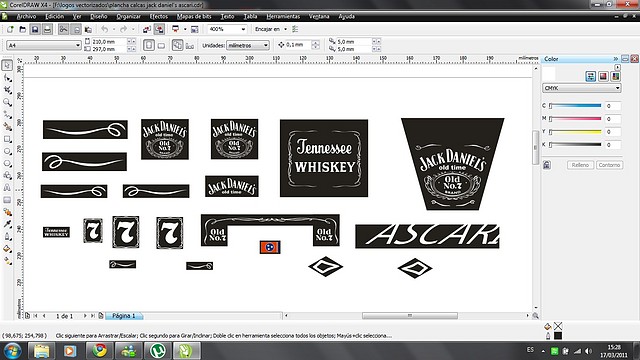This screenshot has height=360, width=640.
Task: Cut selection with scissors icon
Action: click(x=63, y=29)
